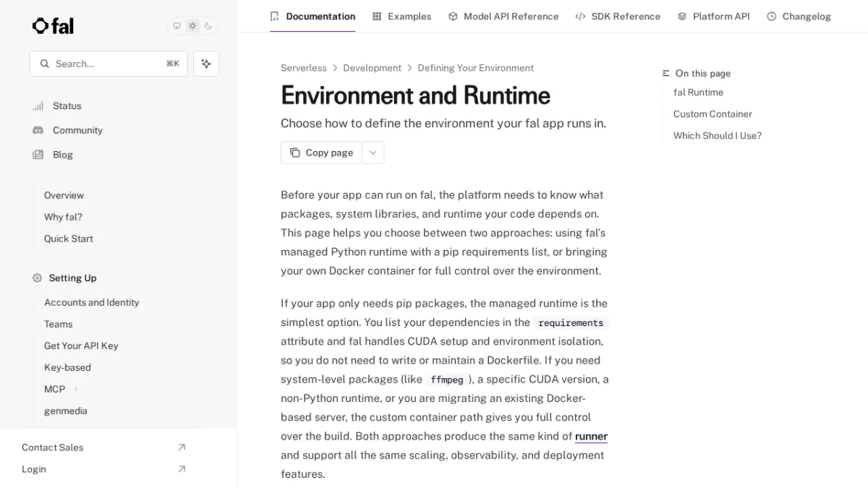This screenshot has width=868, height=488.
Task: Click the Examples grid icon
Action: (377, 16)
